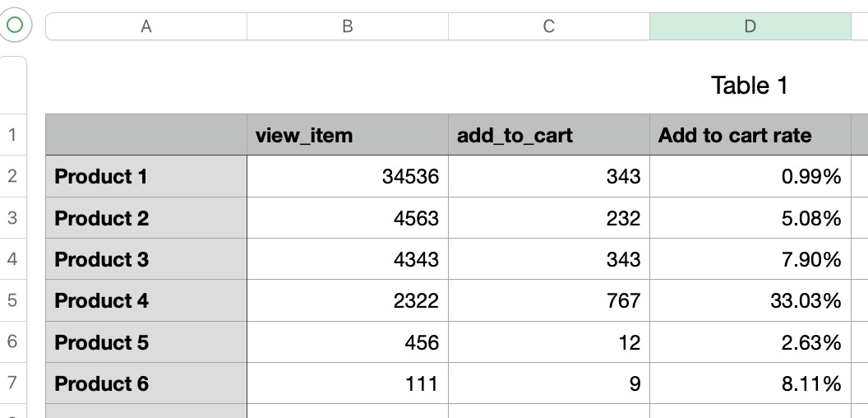
Task: Select row 4 header number
Action: coord(12,259)
